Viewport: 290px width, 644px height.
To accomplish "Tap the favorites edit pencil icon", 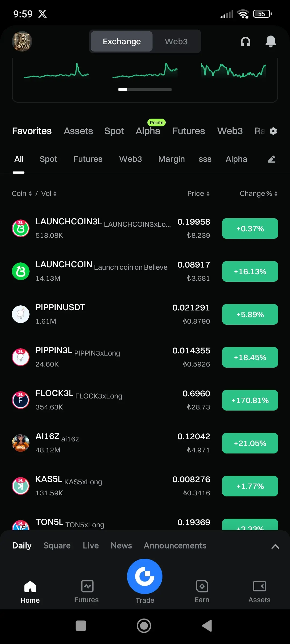I will 272,159.
